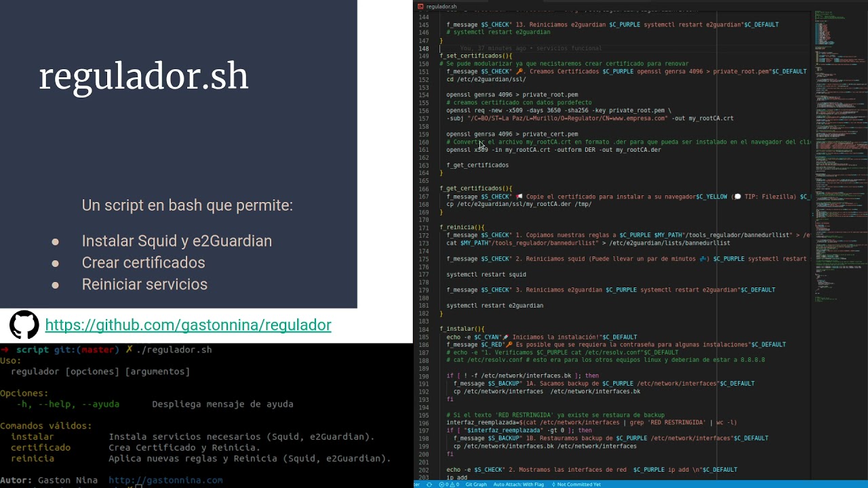Place the cursor on the 'f_set_certificados(){' line
The width and height of the screenshot is (868, 488).
pyautogui.click(x=476, y=56)
